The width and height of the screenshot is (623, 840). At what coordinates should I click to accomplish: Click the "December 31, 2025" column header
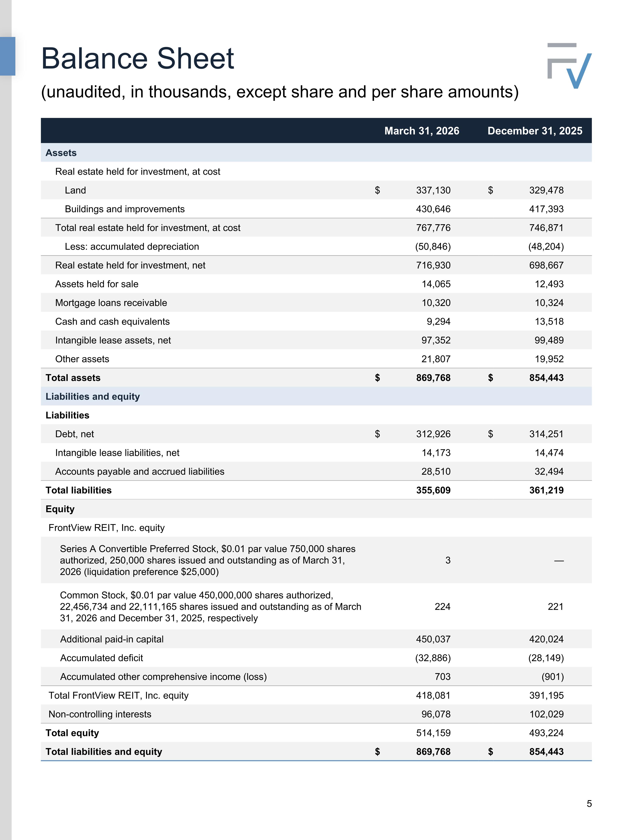[x=535, y=131]
